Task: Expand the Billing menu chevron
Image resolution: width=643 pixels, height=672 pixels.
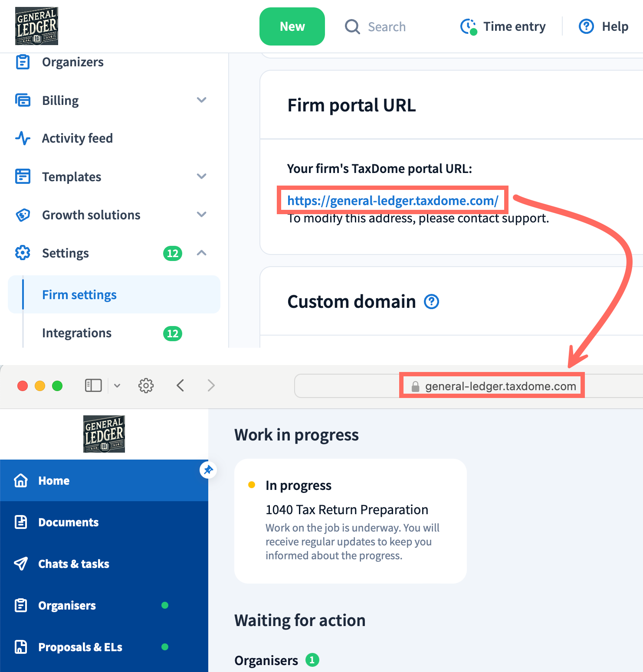Action: click(201, 100)
